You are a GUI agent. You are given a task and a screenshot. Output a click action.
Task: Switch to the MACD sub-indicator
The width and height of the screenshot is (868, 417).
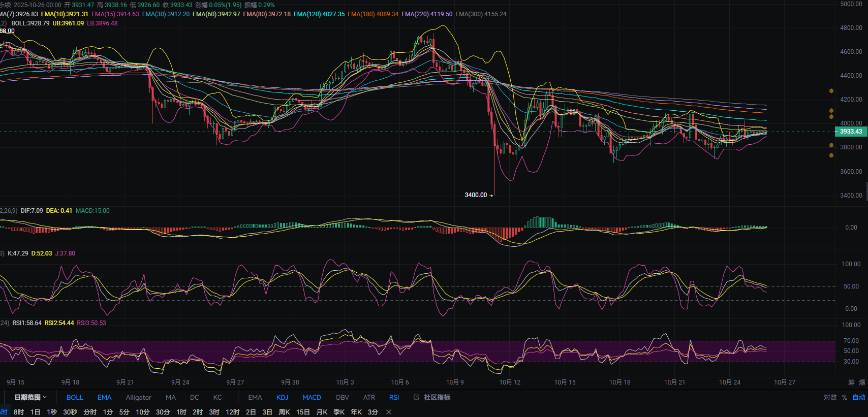pos(312,397)
